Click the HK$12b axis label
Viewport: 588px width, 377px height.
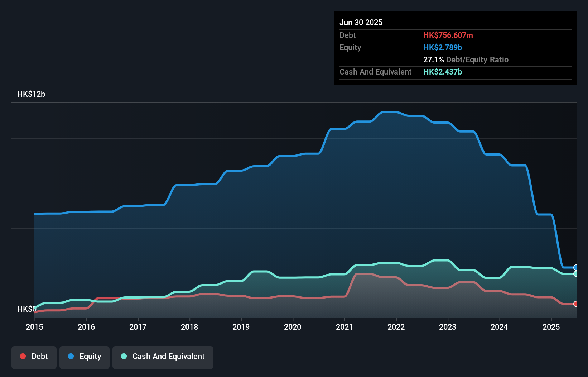[x=31, y=94]
